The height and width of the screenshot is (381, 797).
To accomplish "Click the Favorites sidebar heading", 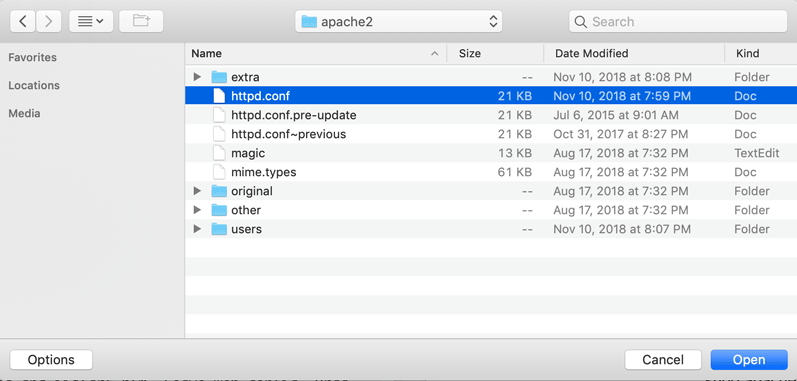I will click(x=33, y=57).
